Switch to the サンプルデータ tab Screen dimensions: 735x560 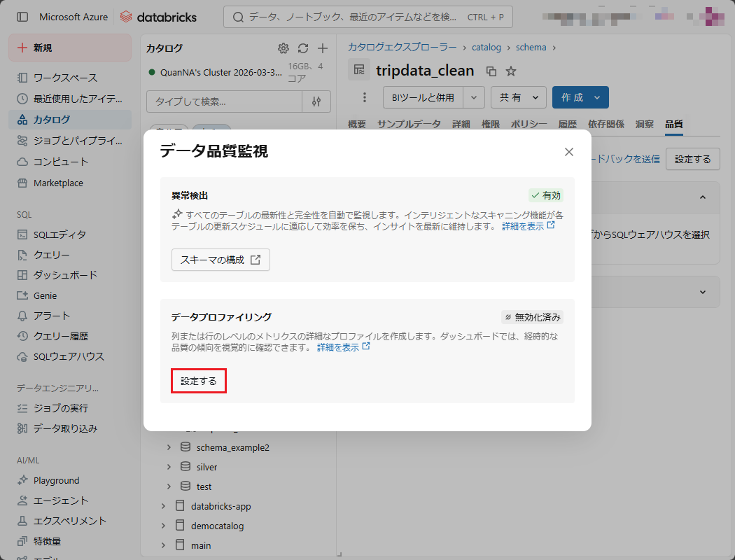pyautogui.click(x=409, y=124)
